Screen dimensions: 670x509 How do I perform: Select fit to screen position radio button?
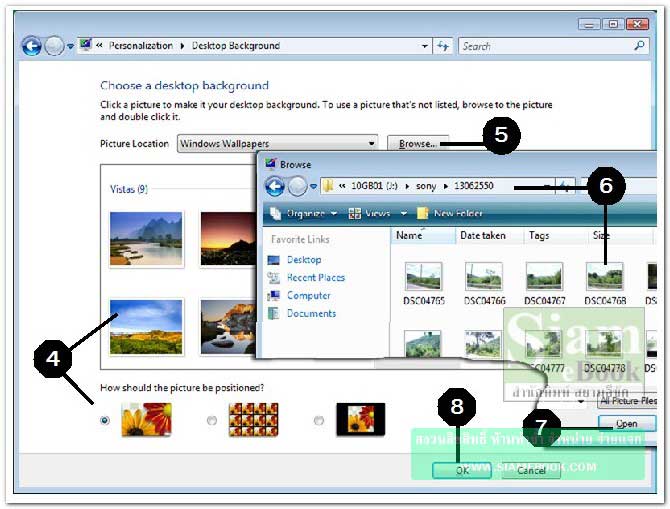105,421
